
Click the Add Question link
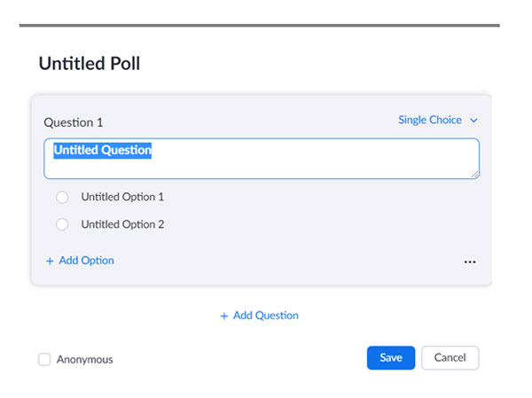265,316
